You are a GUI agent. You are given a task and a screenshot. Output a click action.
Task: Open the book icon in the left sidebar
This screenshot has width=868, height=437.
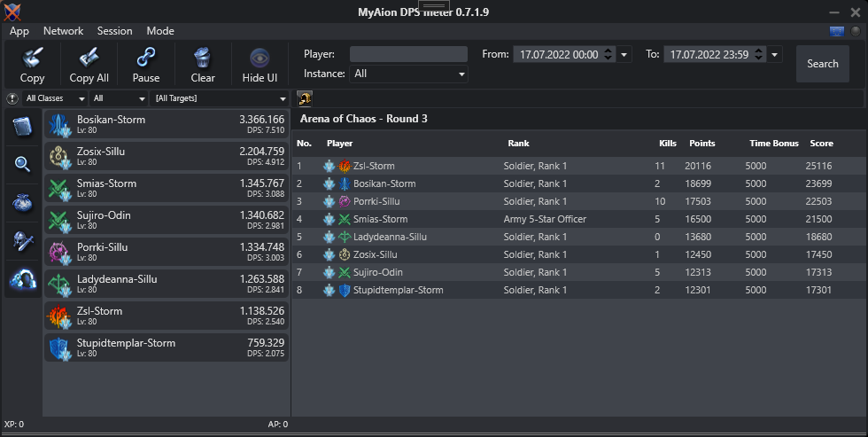[22, 127]
